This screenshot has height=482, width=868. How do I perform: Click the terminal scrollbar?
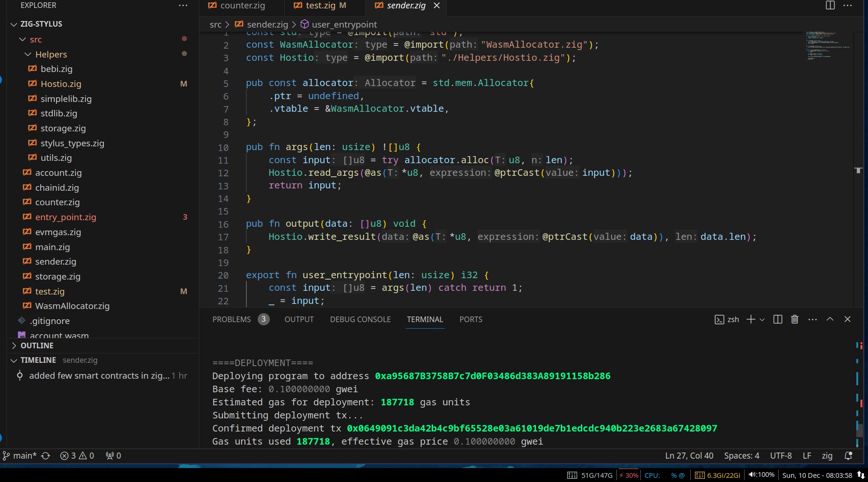(x=860, y=430)
